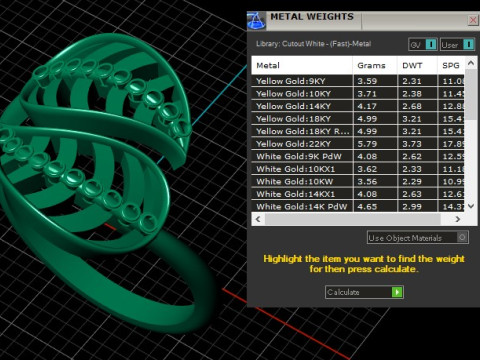The image size is (480, 360).
Task: Click the 2.99 DWT value
Action: [x=412, y=207]
